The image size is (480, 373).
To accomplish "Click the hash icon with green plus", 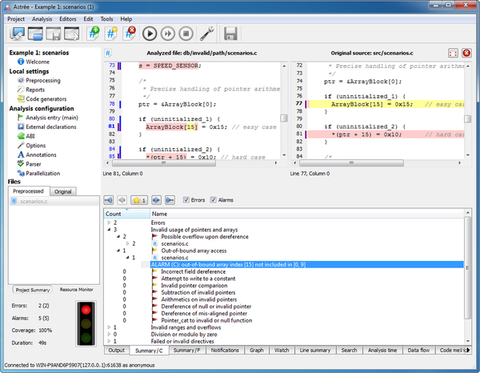I will [x=94, y=33].
